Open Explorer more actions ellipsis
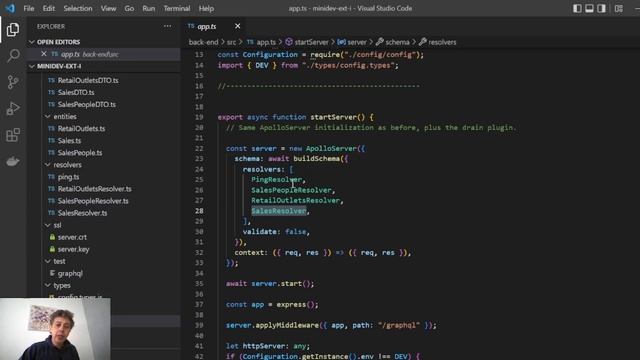 pos(167,26)
